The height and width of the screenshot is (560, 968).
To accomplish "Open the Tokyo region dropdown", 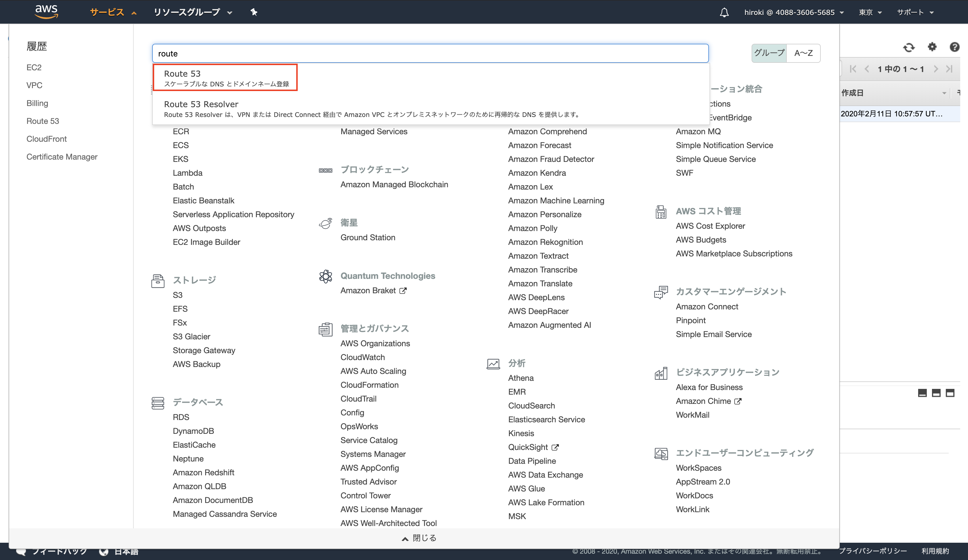I will tap(870, 12).
